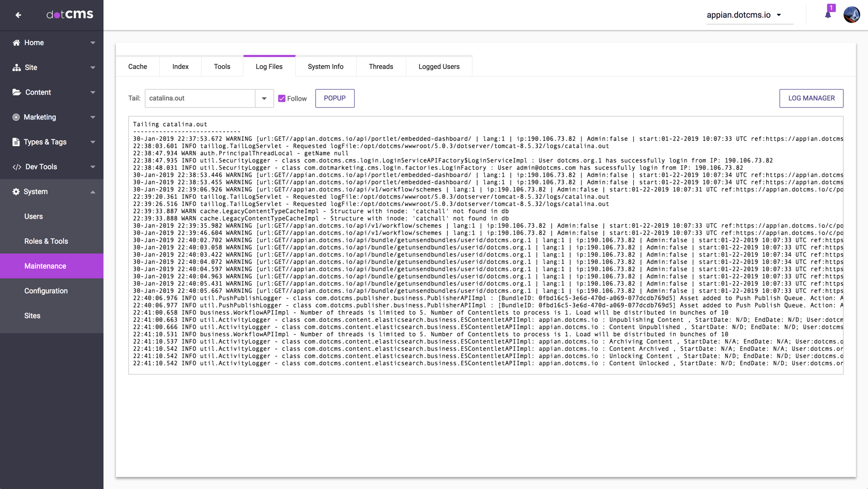Select Roles & Tools in sidebar
This screenshot has width=868, height=489.
click(46, 241)
